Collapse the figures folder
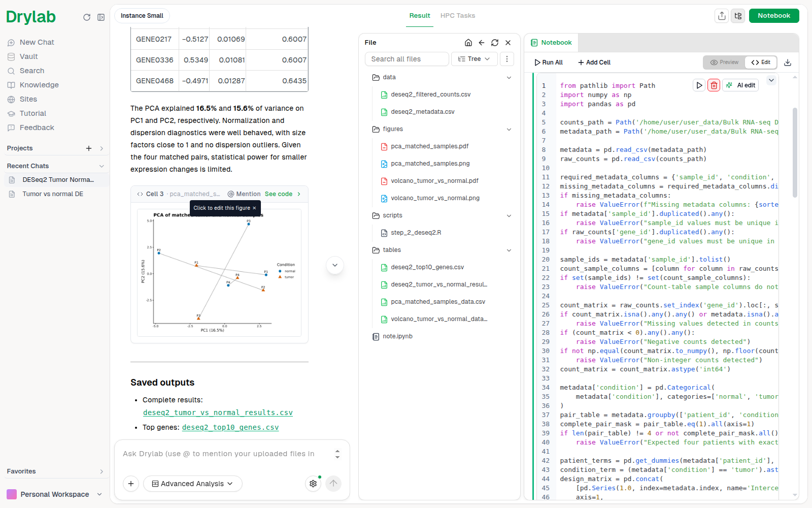Viewport: 812px width, 508px height. coord(509,130)
